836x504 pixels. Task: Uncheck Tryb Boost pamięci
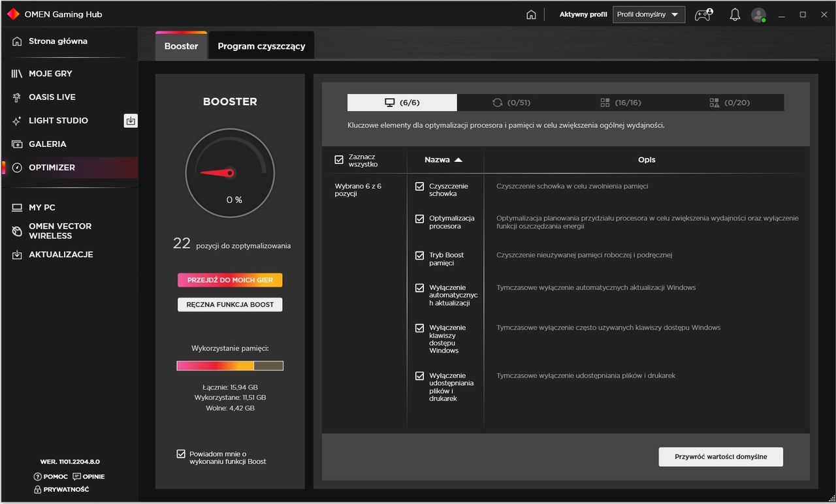click(x=419, y=255)
